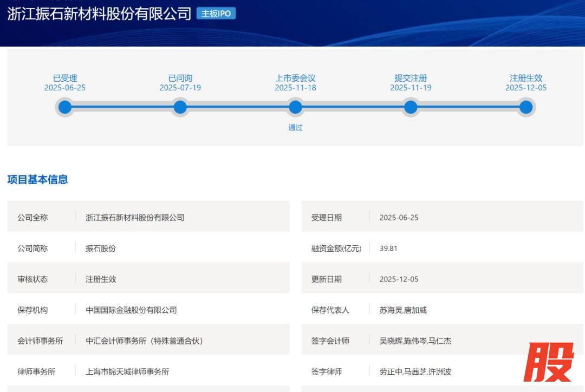Viewport: 585px width, 392px height.
Task: Click the red 股 logo icon
Action: tap(548, 363)
